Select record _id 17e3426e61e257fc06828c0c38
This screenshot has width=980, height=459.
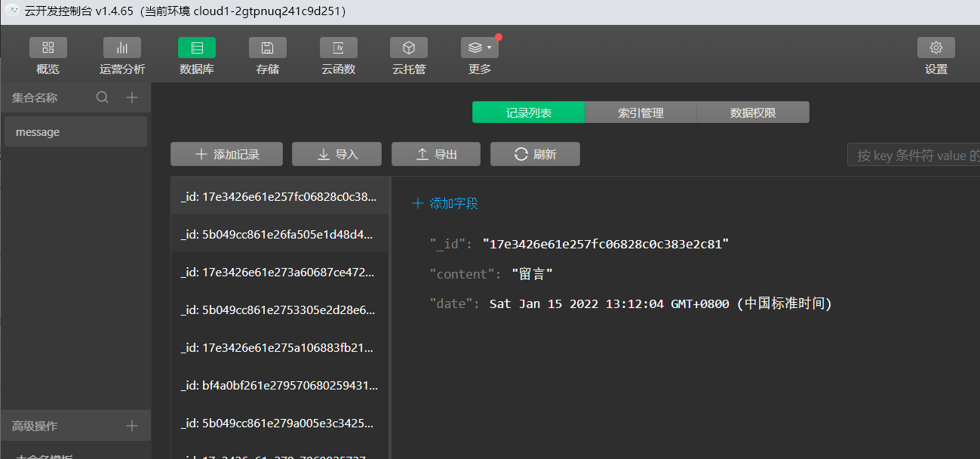click(x=280, y=196)
